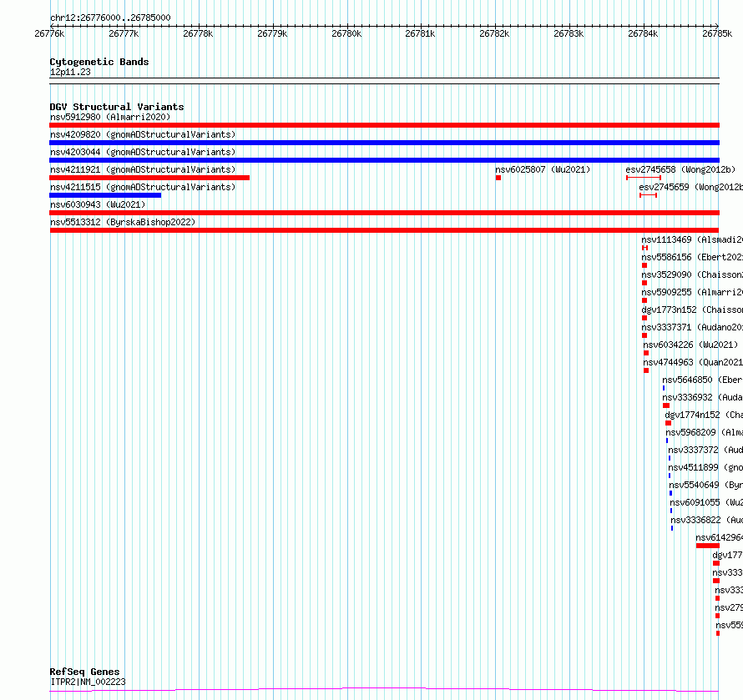Click the 26779k ruler tick label

point(272,33)
